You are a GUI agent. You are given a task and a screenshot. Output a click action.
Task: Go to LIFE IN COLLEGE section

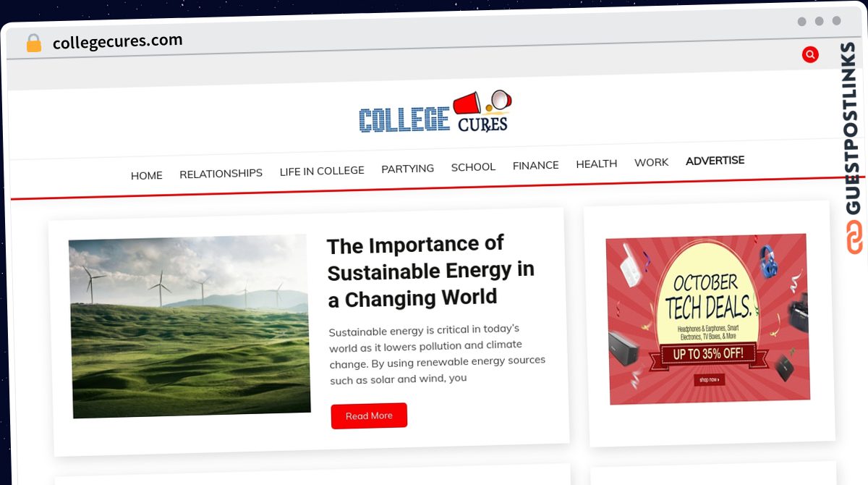tap(322, 171)
